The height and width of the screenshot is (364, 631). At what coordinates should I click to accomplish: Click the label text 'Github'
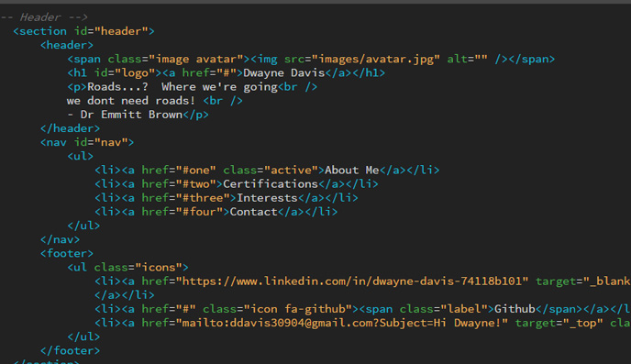[515, 309]
